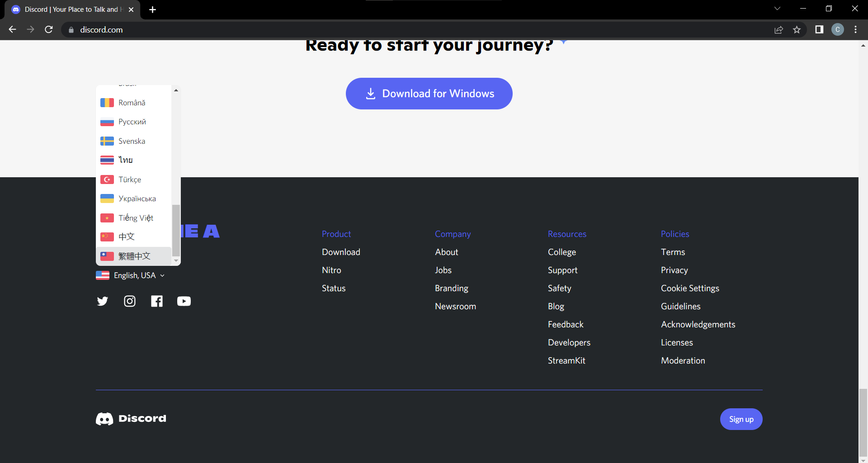Open the Acknowledgements link
Viewport: 868px width, 463px height.
click(698, 324)
